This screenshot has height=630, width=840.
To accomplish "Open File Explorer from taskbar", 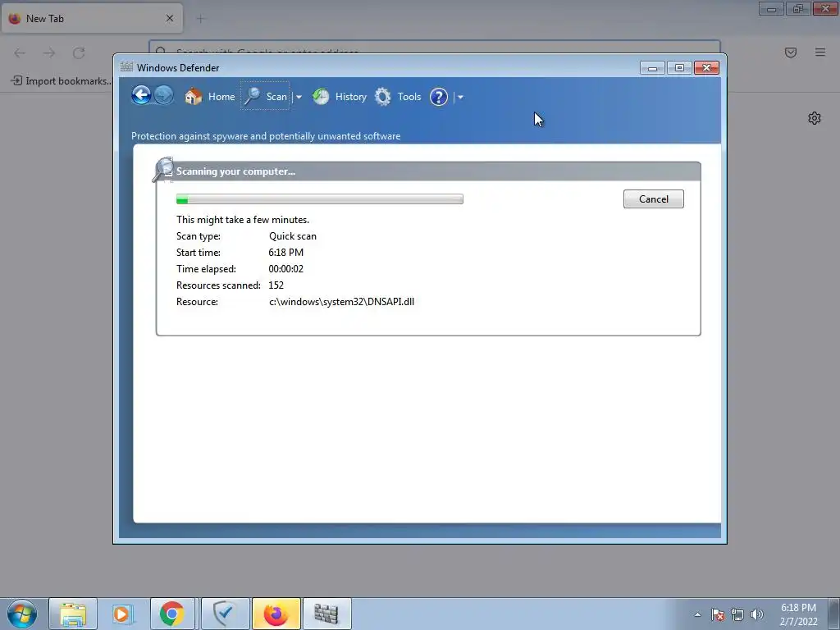I will point(73,614).
